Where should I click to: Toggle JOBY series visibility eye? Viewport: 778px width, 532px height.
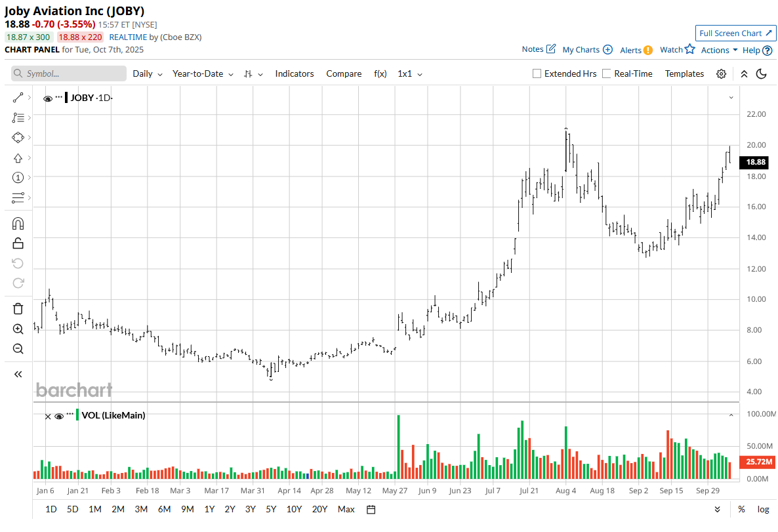click(x=48, y=99)
